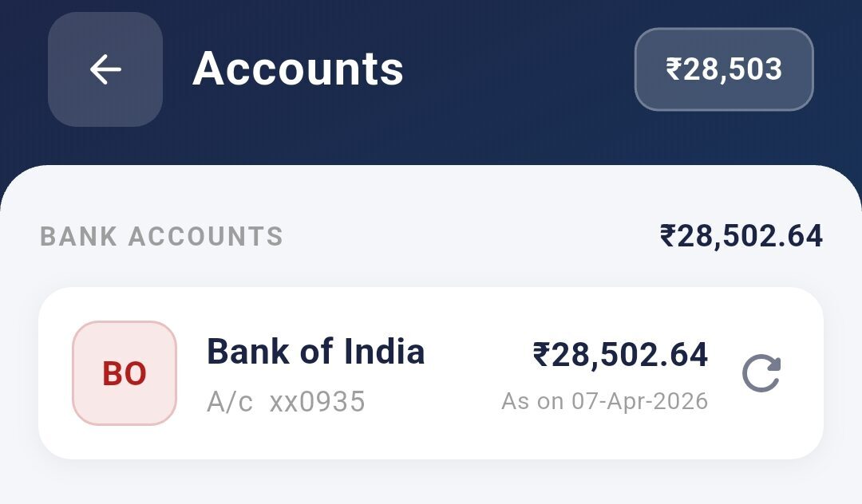Screen dimensions: 862x504
Task: Tap the As on 07-Apr-2026 date label
Action: coord(604,401)
